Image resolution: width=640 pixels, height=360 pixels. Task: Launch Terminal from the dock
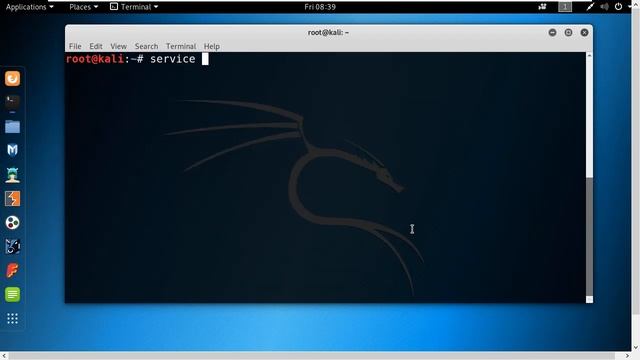pos(12,101)
